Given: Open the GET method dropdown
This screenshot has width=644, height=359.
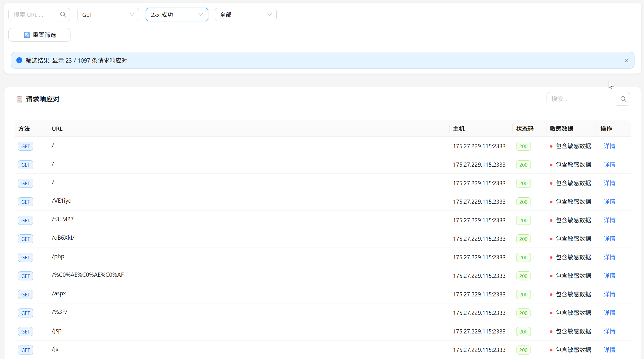Looking at the screenshot, I should click(108, 15).
